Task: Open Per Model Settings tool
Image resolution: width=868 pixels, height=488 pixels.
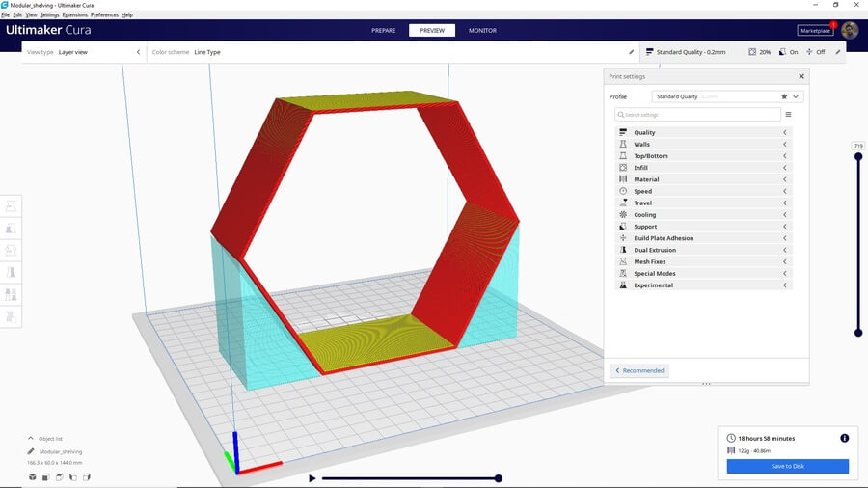Action: [x=11, y=294]
